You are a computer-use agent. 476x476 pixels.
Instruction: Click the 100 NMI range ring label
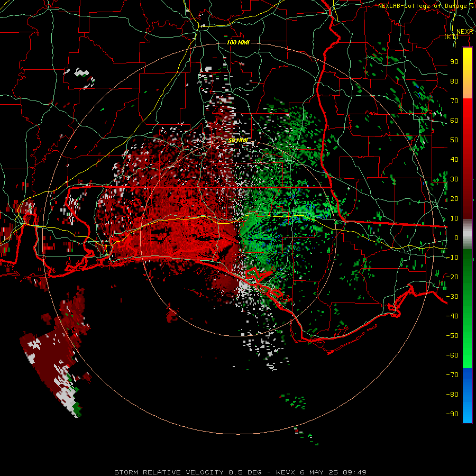pyautogui.click(x=238, y=42)
